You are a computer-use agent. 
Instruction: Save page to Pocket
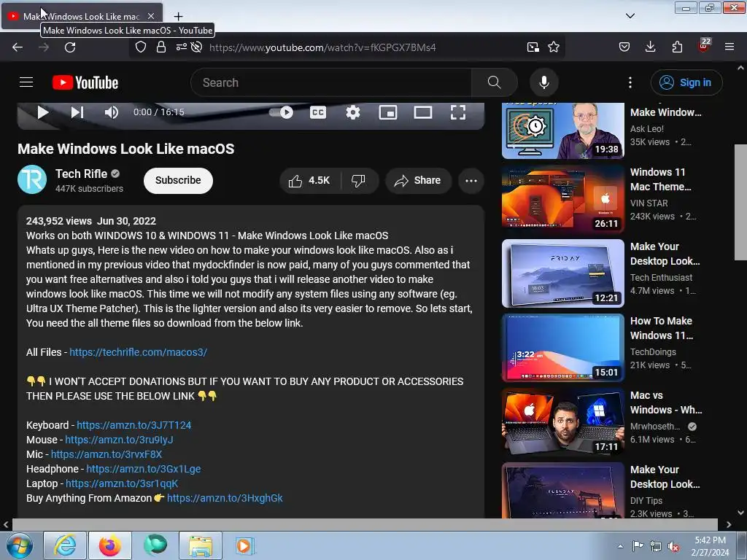point(624,47)
